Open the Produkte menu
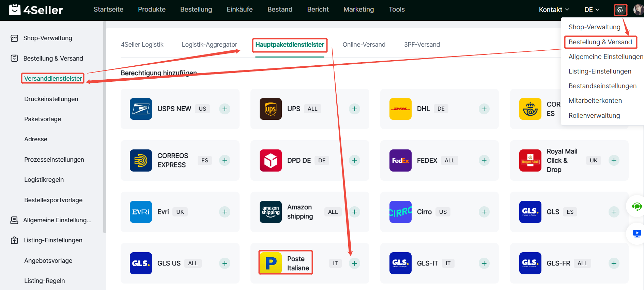This screenshot has height=290, width=644. pyautogui.click(x=152, y=10)
